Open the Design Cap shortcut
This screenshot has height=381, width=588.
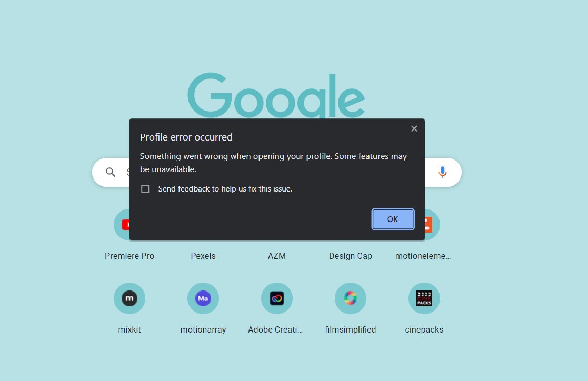(351, 224)
